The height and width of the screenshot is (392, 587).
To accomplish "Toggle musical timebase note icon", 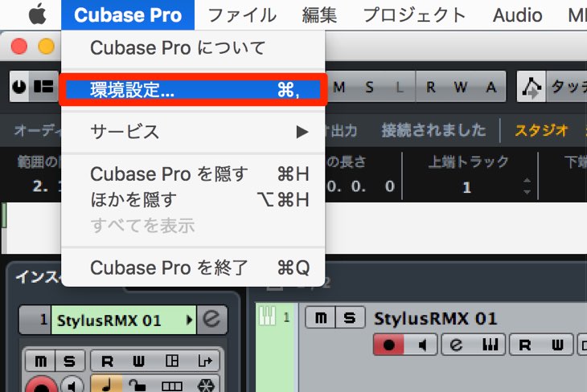I will (x=107, y=384).
